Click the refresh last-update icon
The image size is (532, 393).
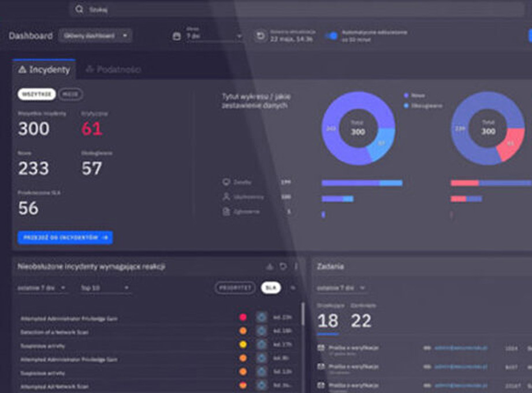coord(261,36)
